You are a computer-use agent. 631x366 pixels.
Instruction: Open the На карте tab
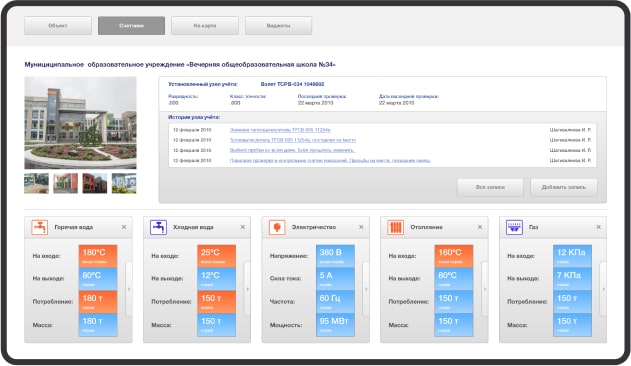[205, 25]
